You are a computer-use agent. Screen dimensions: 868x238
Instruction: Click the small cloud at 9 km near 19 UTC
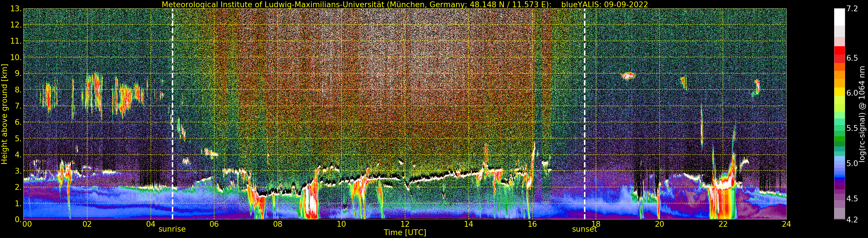pyautogui.click(x=628, y=76)
